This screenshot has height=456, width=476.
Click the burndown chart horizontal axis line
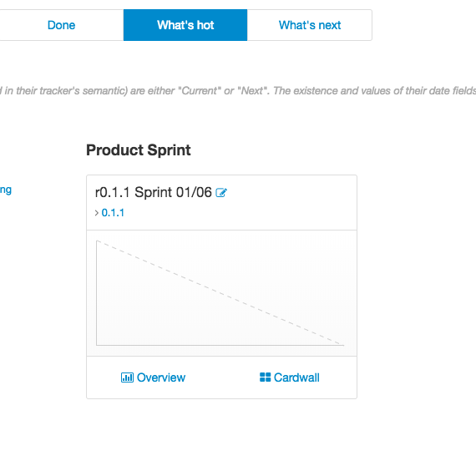220,345
